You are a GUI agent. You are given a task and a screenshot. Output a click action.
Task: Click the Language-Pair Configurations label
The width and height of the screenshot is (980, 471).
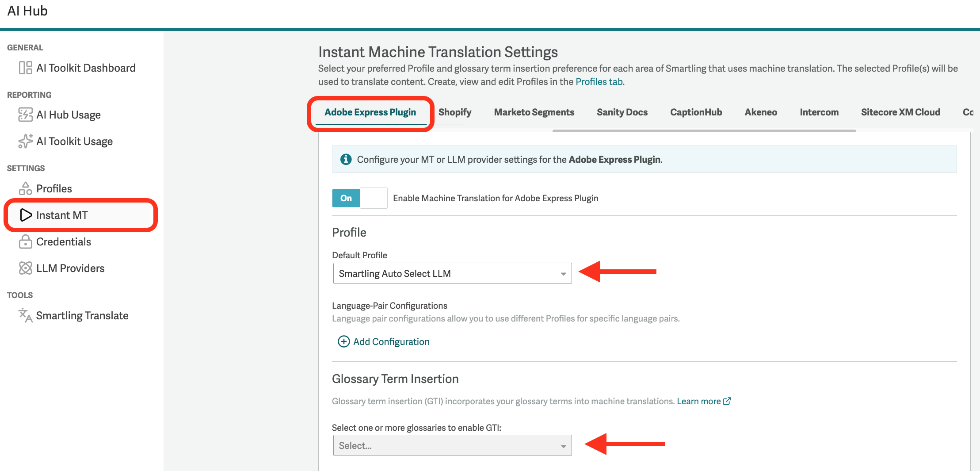point(389,306)
